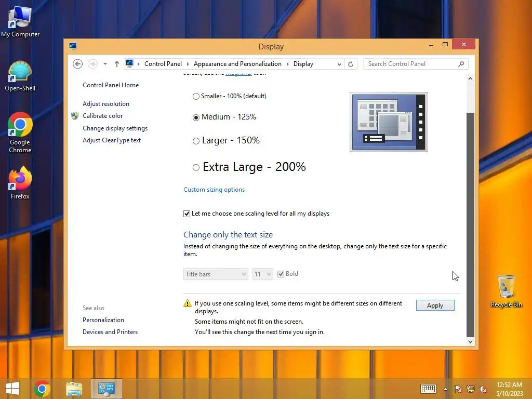Click the Apply button
This screenshot has height=399, width=532.
pyautogui.click(x=435, y=305)
